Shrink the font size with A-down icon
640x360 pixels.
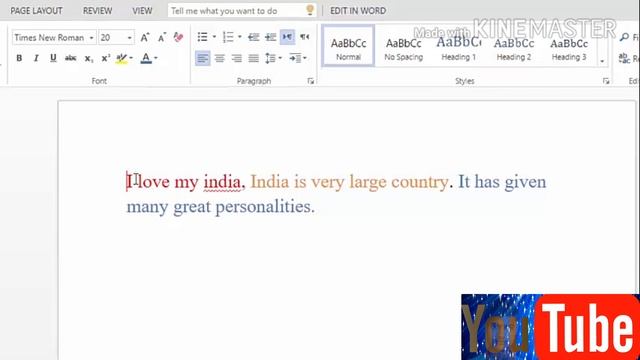pyautogui.click(x=162, y=38)
